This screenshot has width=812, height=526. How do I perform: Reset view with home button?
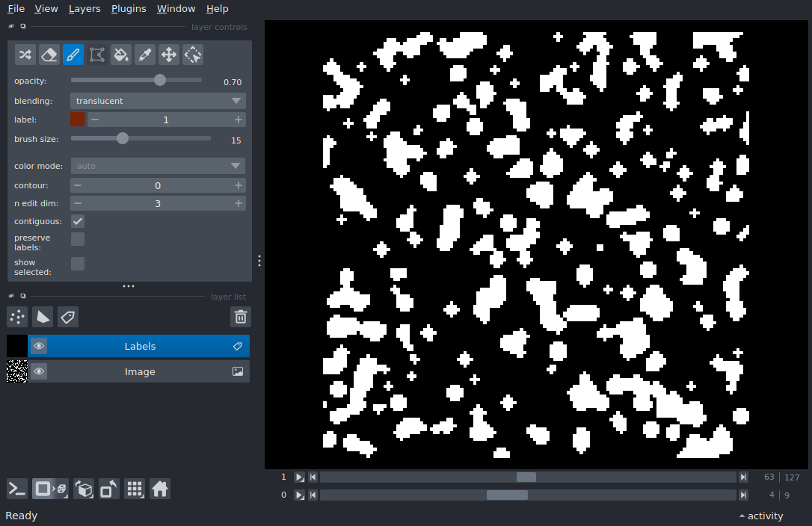160,489
